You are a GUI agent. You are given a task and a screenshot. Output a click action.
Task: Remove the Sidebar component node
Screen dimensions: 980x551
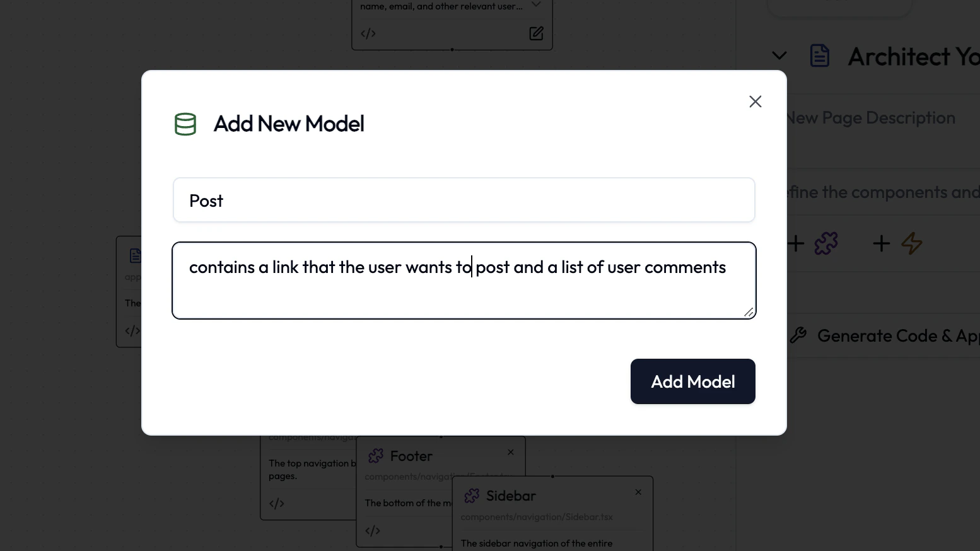click(638, 492)
